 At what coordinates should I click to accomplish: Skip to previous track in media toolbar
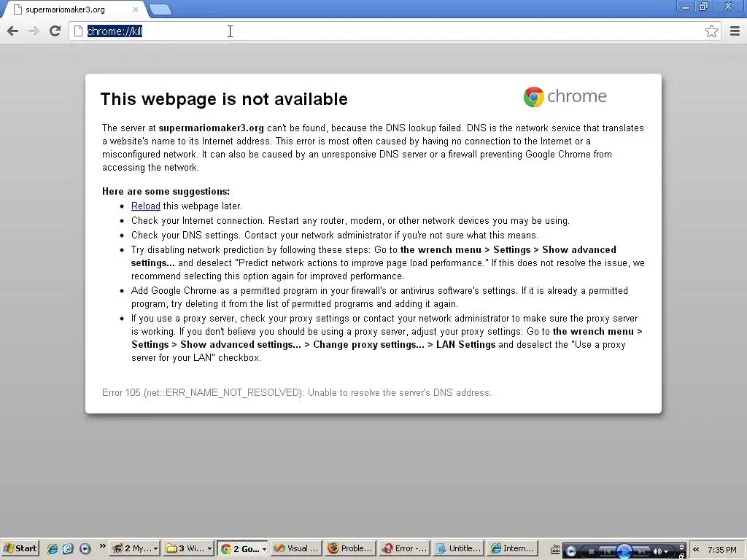pyautogui.click(x=608, y=551)
